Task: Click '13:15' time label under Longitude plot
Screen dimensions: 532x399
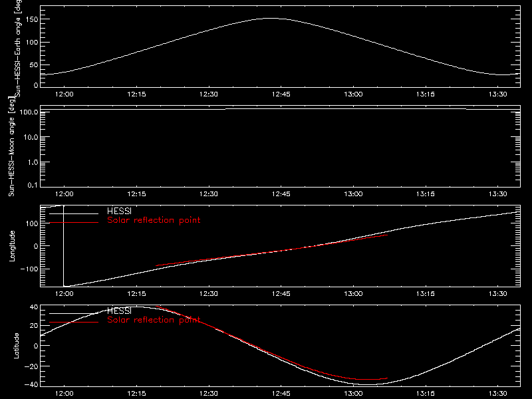Action: [x=426, y=293]
